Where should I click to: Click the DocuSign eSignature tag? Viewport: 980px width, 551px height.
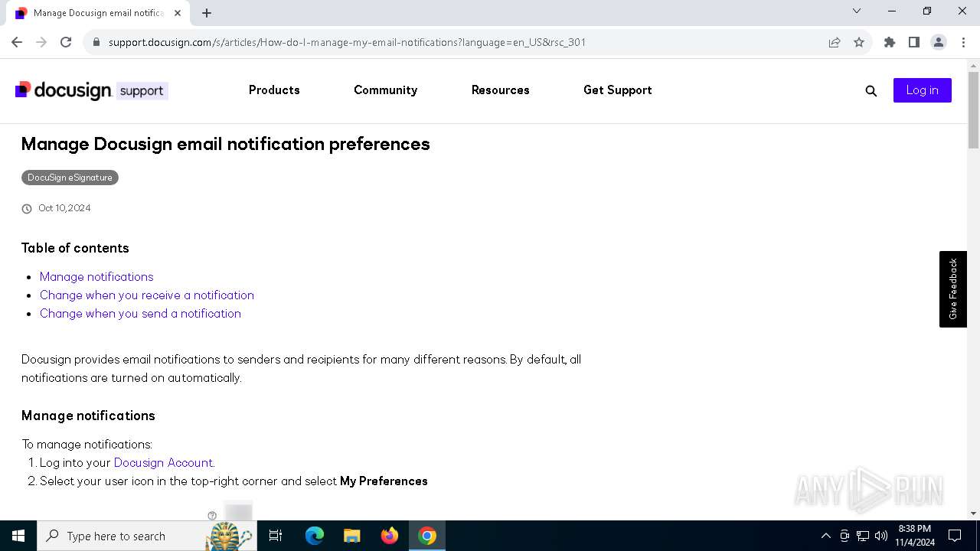[x=70, y=178]
